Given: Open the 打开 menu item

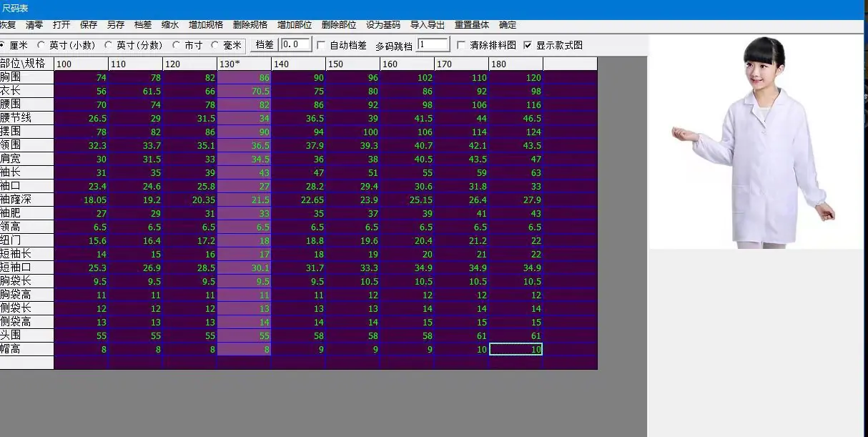Looking at the screenshot, I should 61,24.
